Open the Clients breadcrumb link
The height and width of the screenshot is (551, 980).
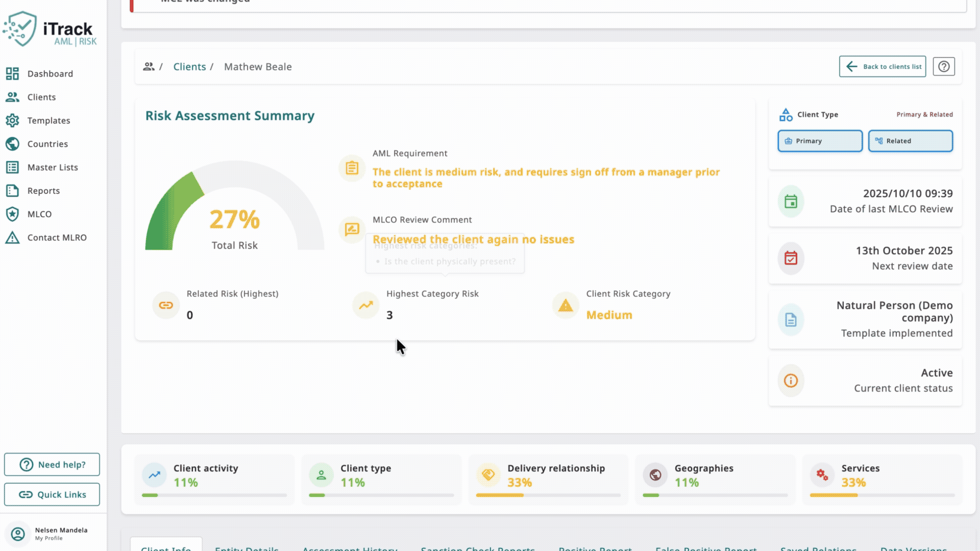point(189,66)
